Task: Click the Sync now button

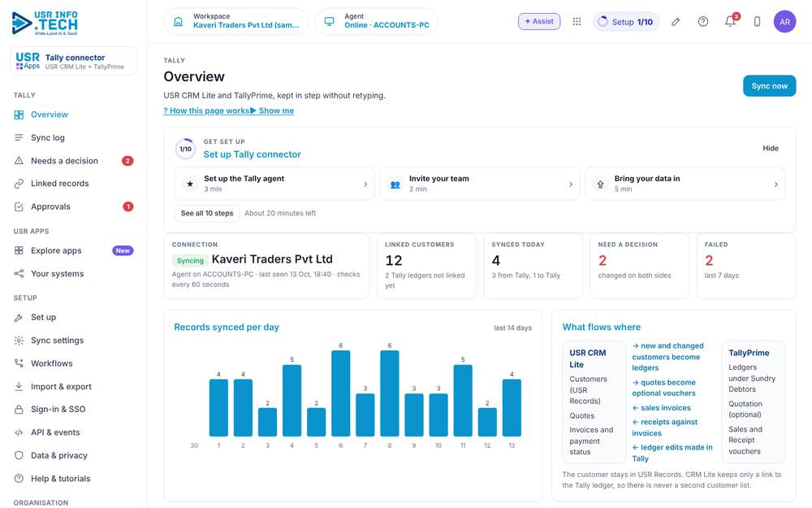Action: 769,86
